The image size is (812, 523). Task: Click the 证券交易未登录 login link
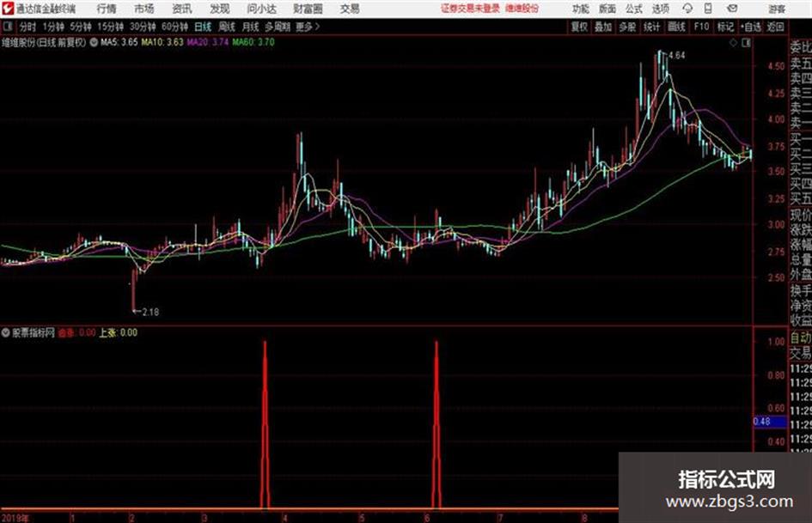pyautogui.click(x=471, y=9)
